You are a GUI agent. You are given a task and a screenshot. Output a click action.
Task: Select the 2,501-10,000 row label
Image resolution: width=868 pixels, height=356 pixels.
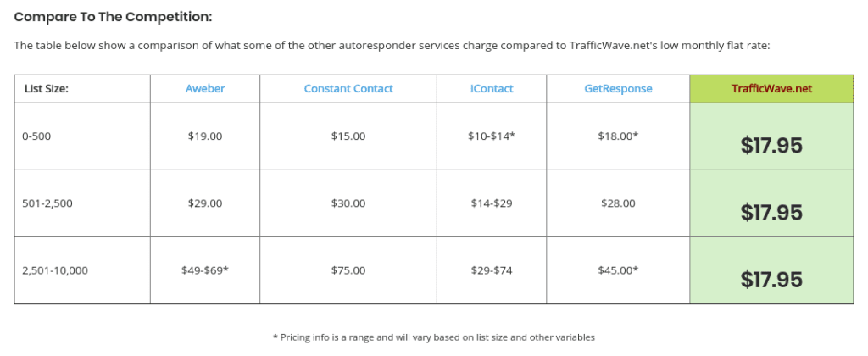coord(55,270)
